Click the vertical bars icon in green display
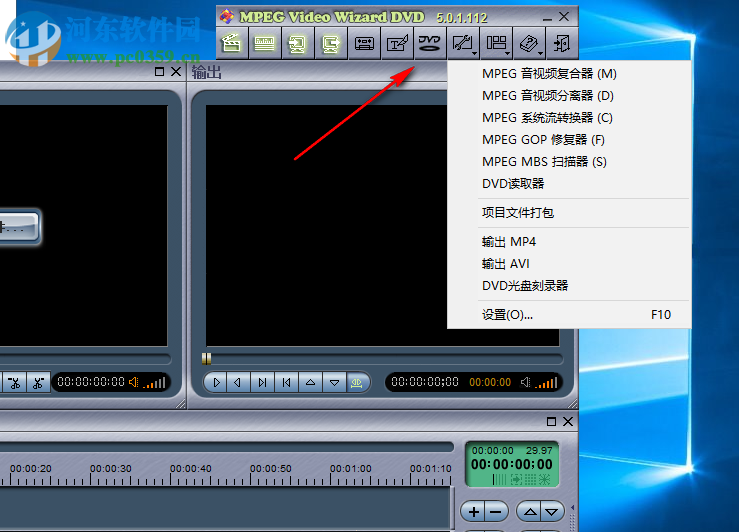Viewport: 739px width, 532px height. pos(499,480)
